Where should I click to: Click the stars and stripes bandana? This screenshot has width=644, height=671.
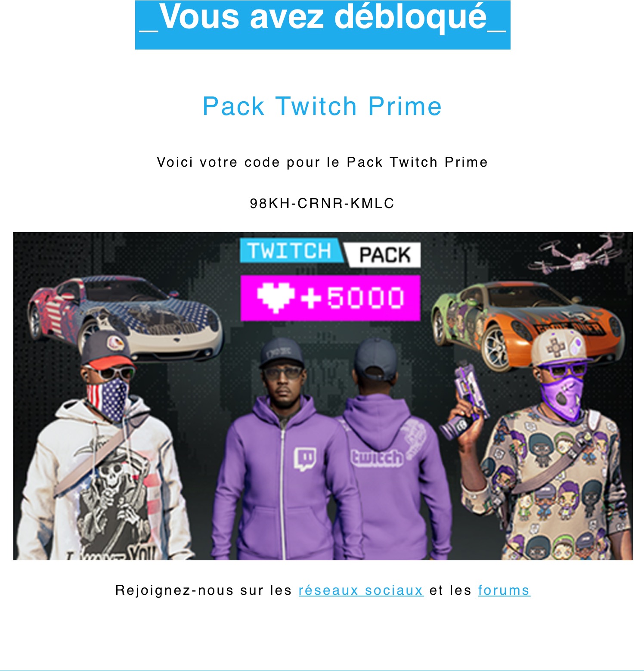(x=108, y=400)
